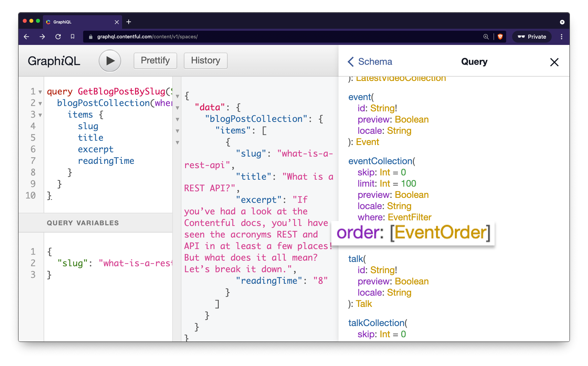Viewport: 588px width, 366px height.
Task: Collapse the result's "data" fold arrow
Action: [x=178, y=108]
